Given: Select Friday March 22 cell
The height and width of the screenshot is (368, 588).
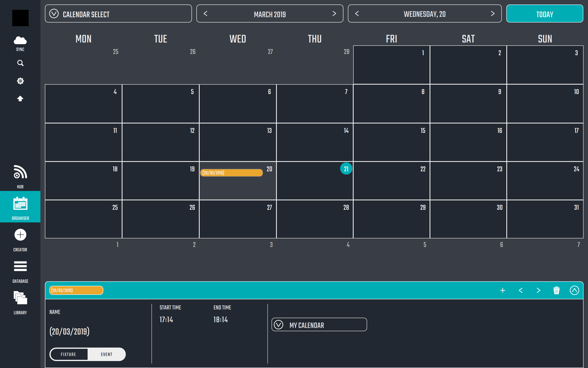Looking at the screenshot, I should coord(391,181).
